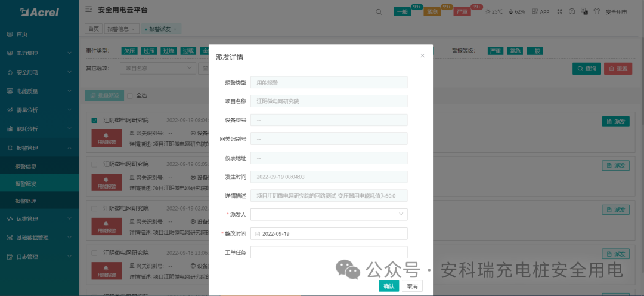The image size is (644, 296).
Task: Expand the 电能质量 sidebar menu chevron
Action: (x=69, y=91)
